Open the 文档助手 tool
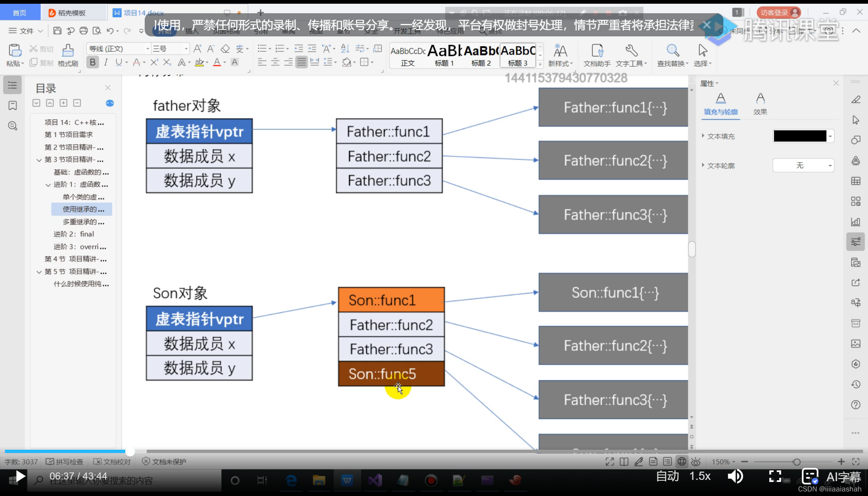 [x=597, y=55]
